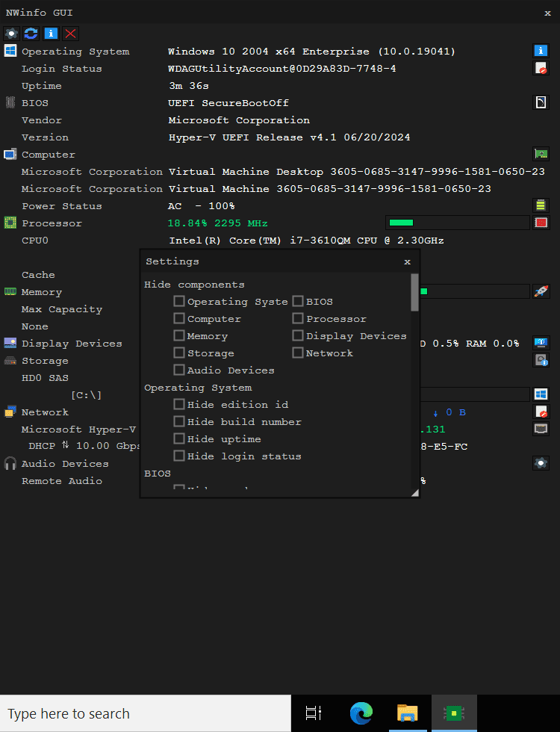Click the chip icon beside the BIOS label
The width and height of the screenshot is (560, 732).
click(10, 102)
